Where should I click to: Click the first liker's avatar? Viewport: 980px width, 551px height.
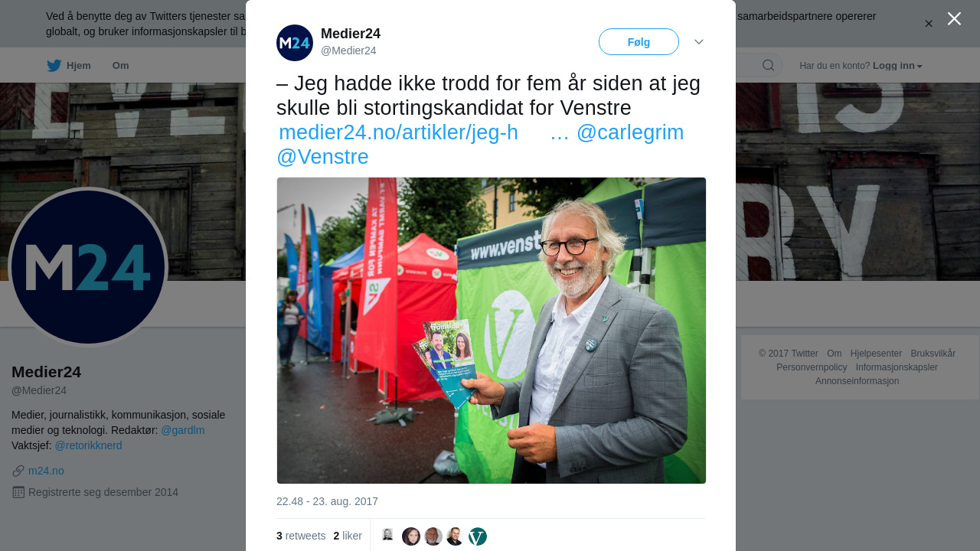[388, 536]
